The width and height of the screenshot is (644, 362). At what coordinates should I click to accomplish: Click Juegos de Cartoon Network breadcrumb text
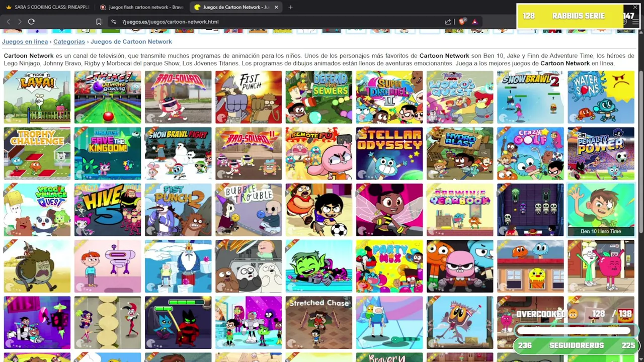[131, 42]
